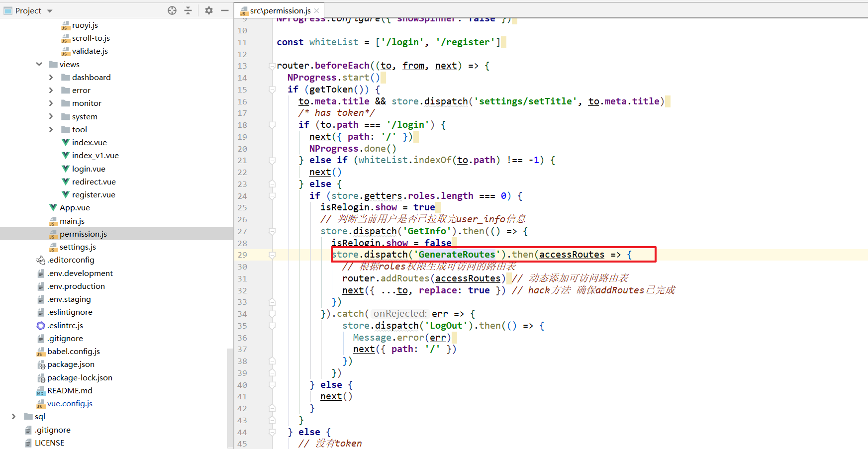Select the src\permission.js tab
The height and width of the screenshot is (449, 868).
click(280, 10)
